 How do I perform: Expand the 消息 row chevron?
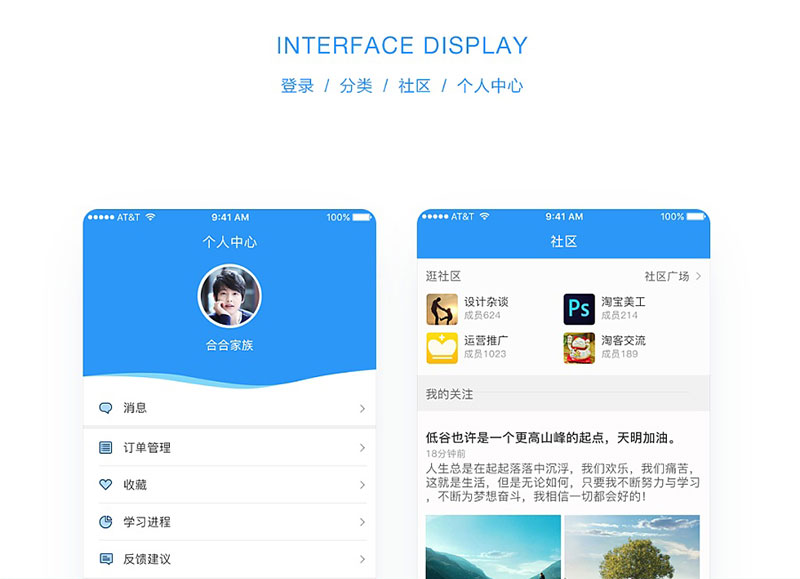click(x=362, y=409)
